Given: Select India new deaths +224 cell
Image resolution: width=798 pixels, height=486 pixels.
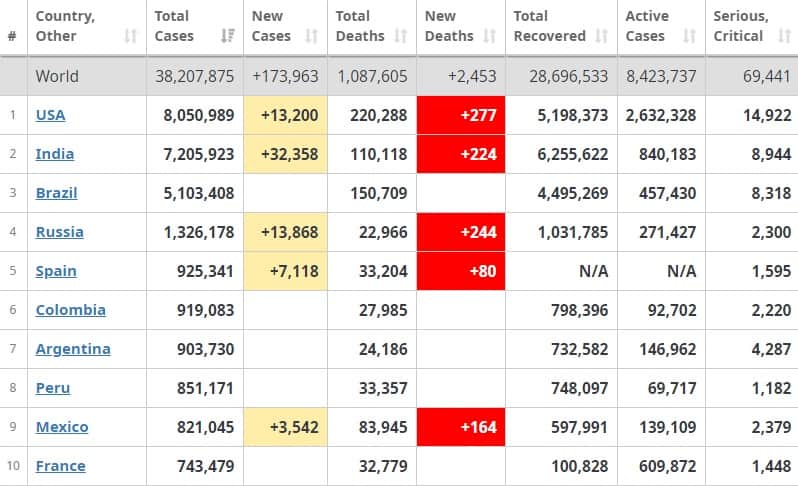Looking at the screenshot, I should click(461, 154).
